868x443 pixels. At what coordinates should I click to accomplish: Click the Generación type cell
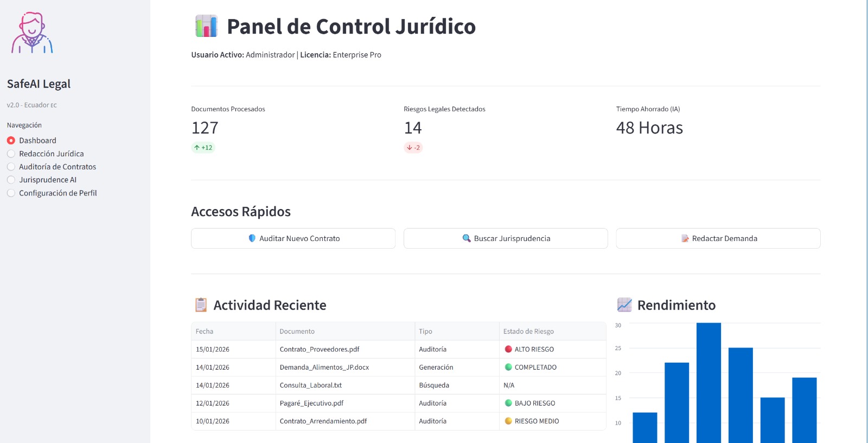click(x=457, y=367)
